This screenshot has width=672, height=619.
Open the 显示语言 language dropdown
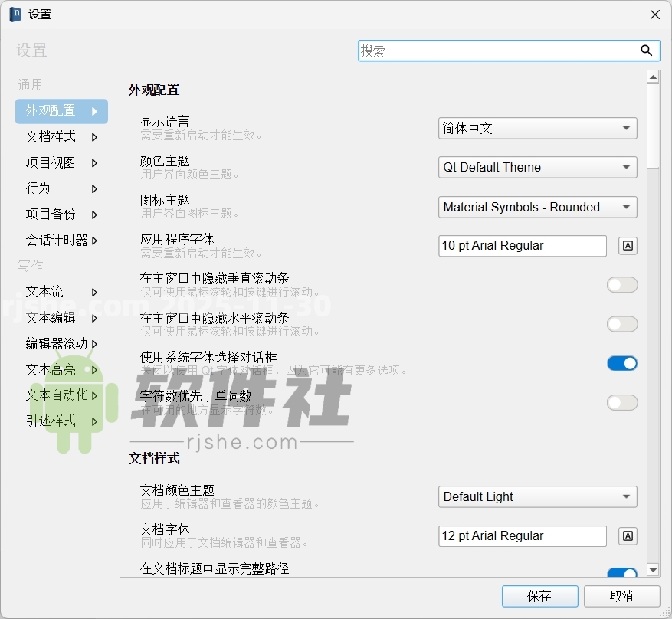[536, 128]
